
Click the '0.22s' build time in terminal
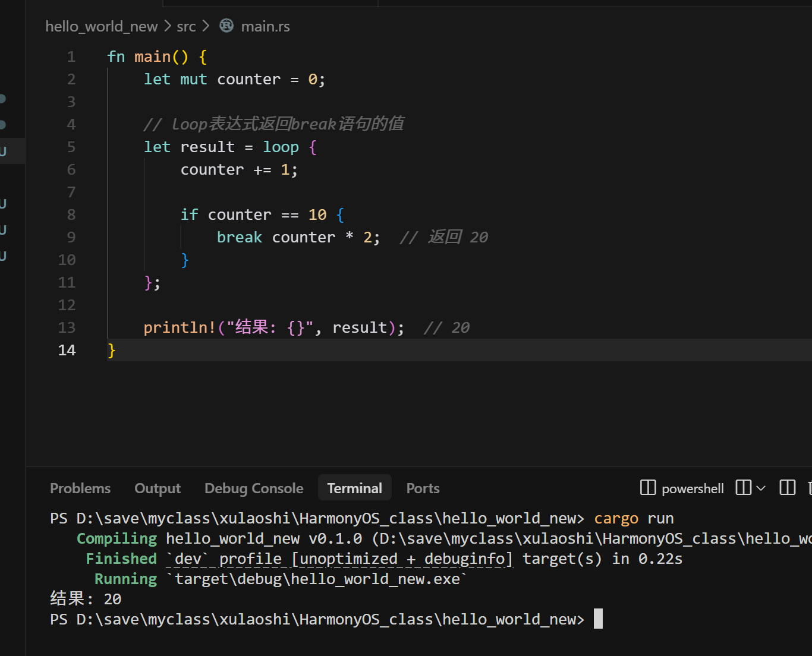point(660,559)
